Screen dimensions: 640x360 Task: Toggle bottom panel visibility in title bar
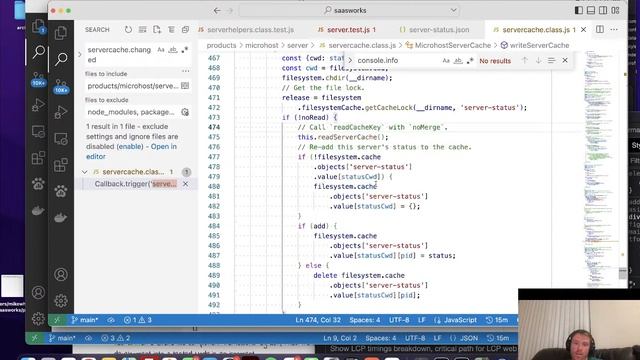click(591, 10)
